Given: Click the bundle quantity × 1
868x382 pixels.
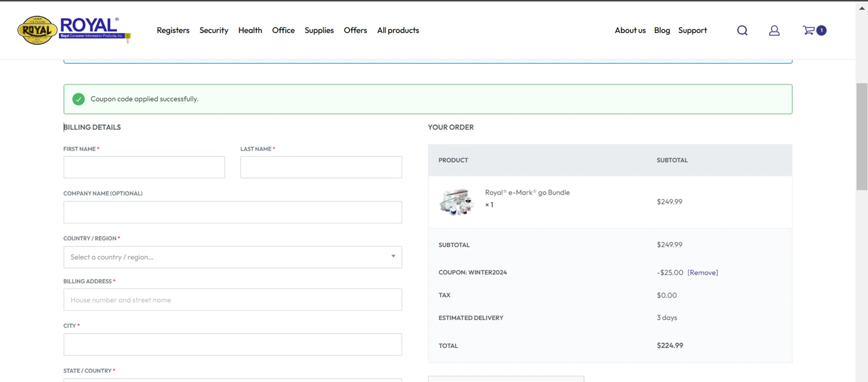Looking at the screenshot, I should (x=489, y=205).
